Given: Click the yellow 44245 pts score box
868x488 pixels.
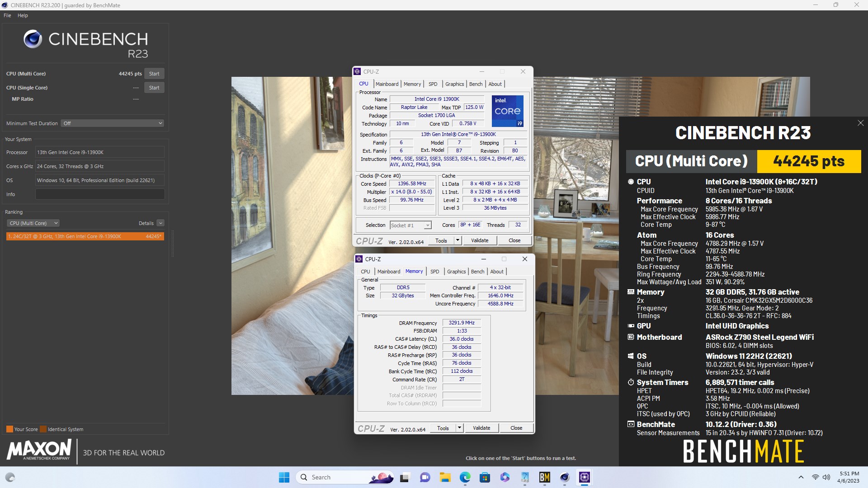Looking at the screenshot, I should 809,161.
